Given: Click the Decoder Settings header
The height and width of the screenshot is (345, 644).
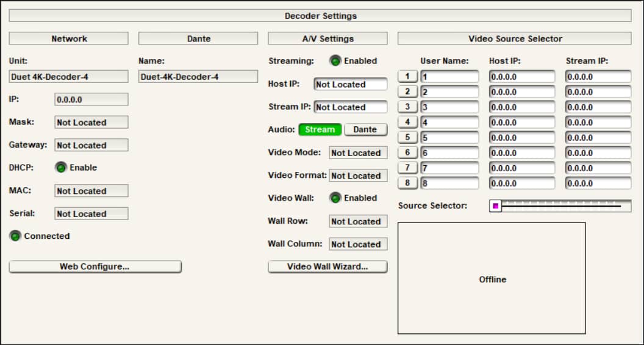Looking at the screenshot, I should click(x=320, y=16).
